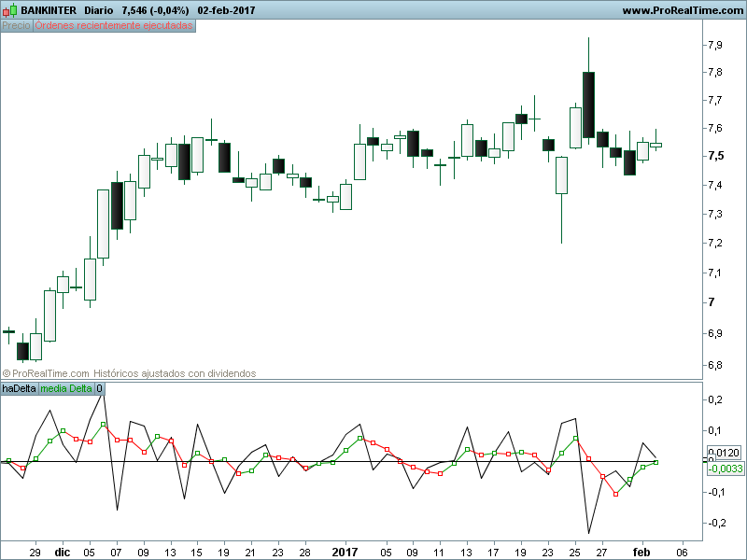Click the 7,5 price axis label
747x560 pixels.
pos(715,156)
